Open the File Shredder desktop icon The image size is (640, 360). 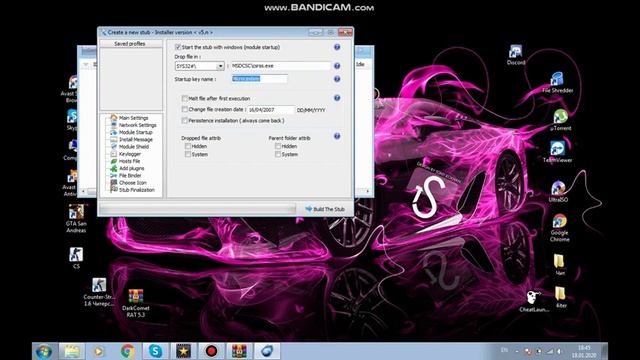558,82
